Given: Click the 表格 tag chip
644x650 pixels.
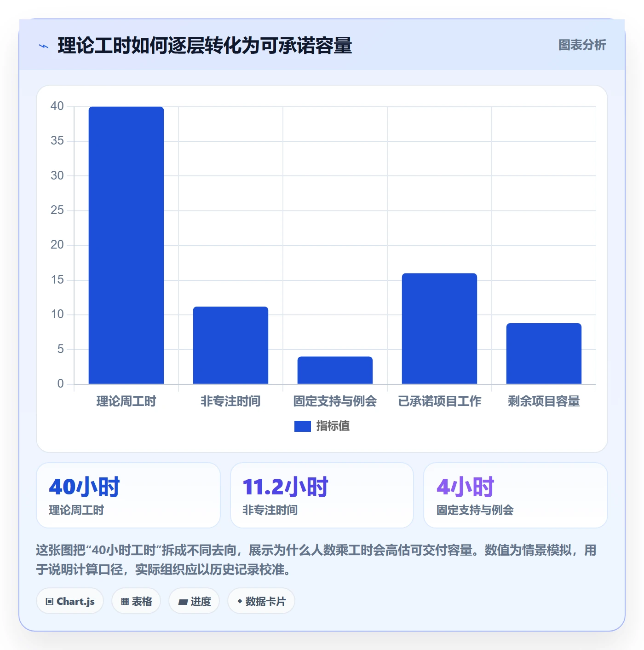Looking at the screenshot, I should tap(136, 601).
